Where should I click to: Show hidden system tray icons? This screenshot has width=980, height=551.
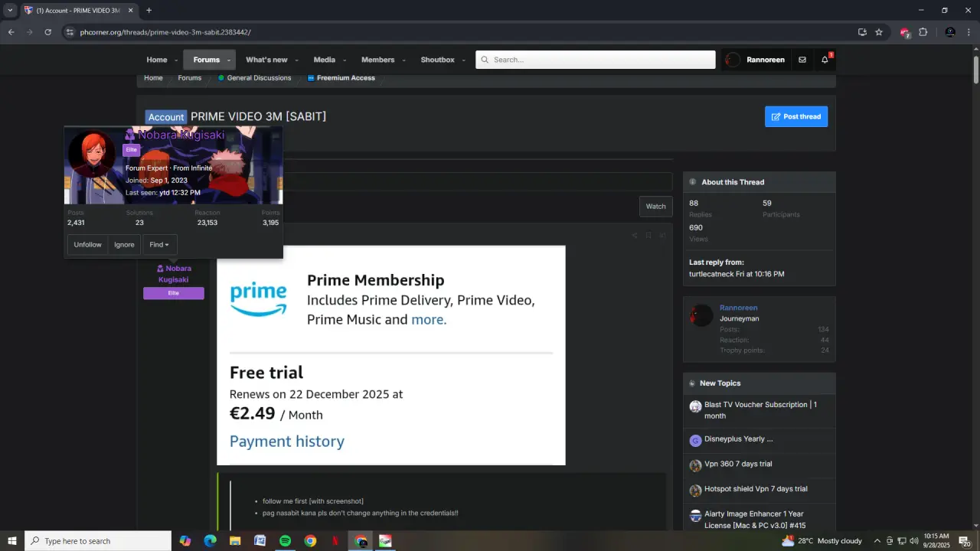coord(877,541)
